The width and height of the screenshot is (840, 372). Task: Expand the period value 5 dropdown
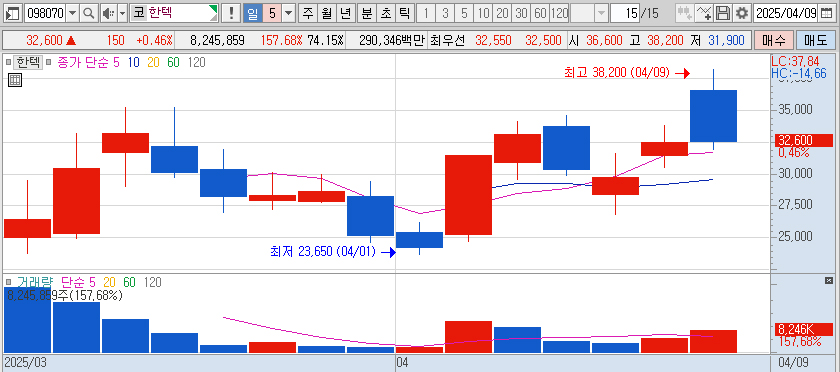289,13
